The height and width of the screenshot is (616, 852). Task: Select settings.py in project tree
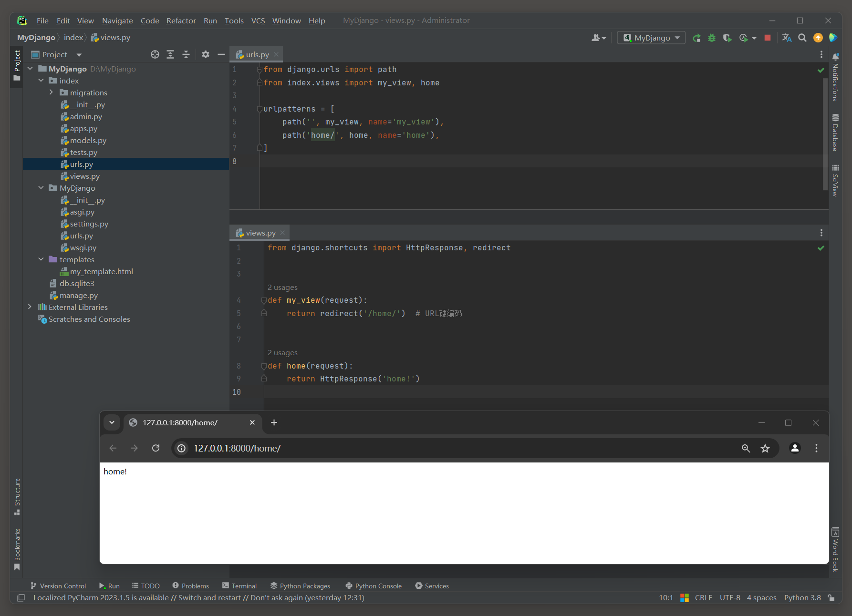[x=89, y=224]
